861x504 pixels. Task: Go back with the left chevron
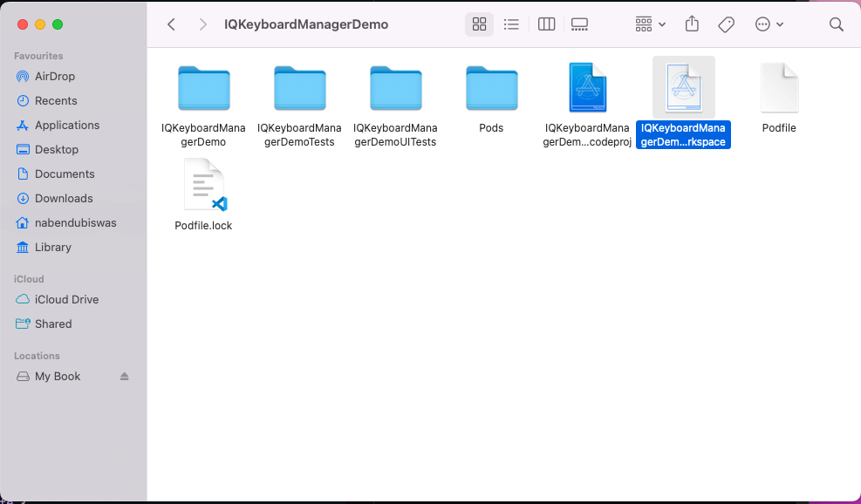pyautogui.click(x=172, y=24)
